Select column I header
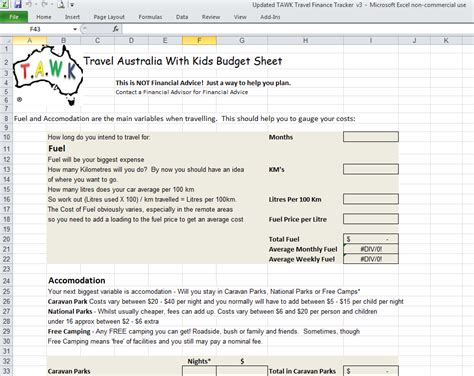 click(371, 40)
